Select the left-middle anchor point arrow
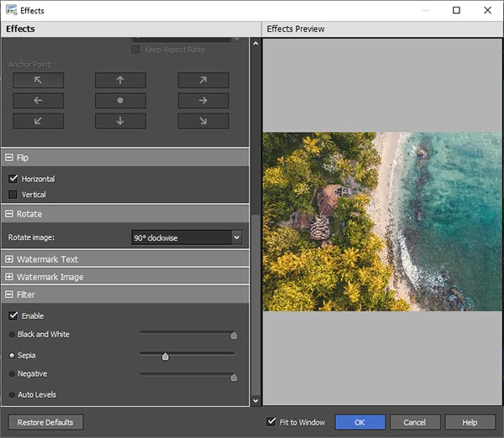This screenshot has height=438, width=504. pyautogui.click(x=38, y=101)
